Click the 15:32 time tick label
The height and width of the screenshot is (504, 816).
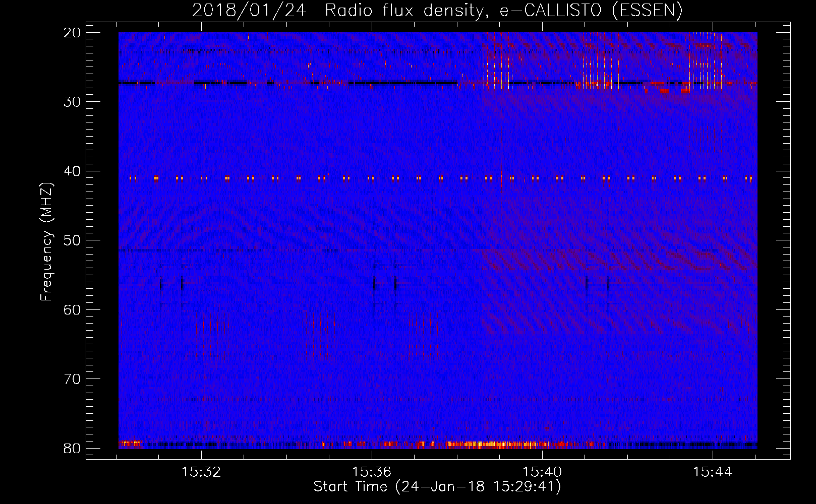[x=202, y=472]
